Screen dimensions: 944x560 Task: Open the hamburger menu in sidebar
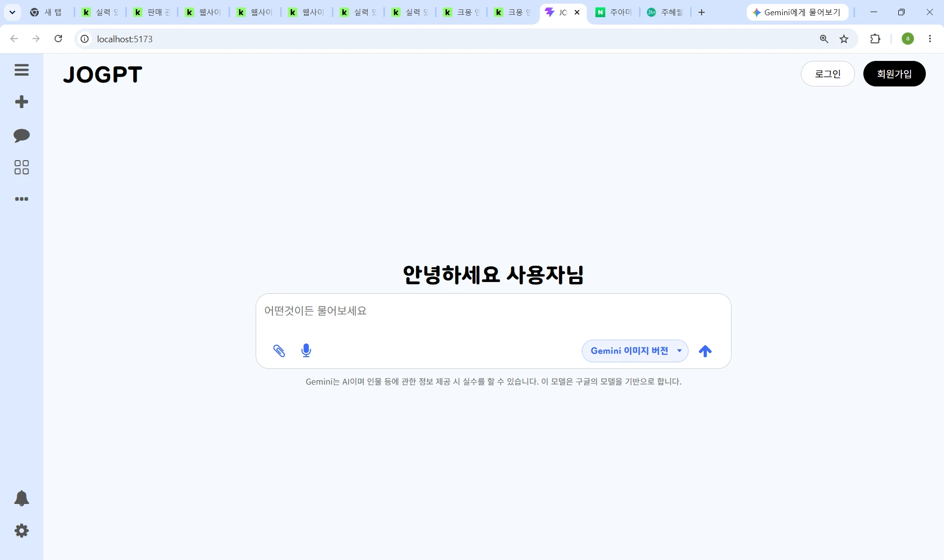tap(22, 70)
